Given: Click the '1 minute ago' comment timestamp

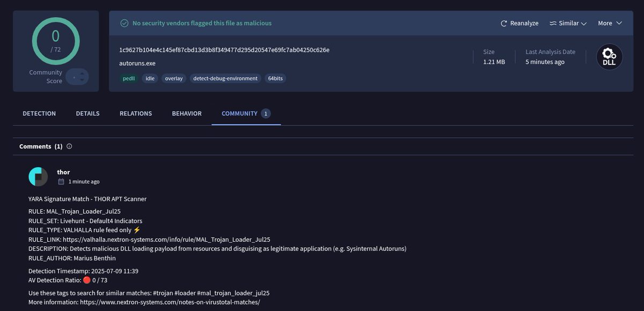Looking at the screenshot, I should coord(84,182).
